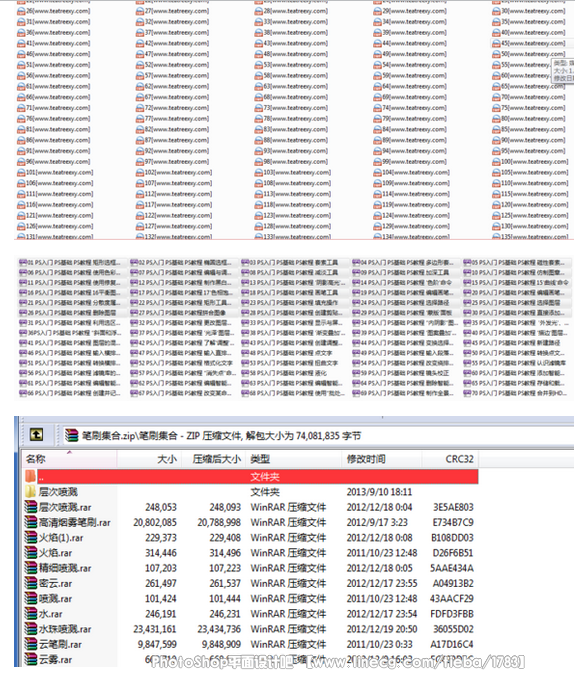The width and height of the screenshot is (575, 679).
Task: Click the file icon of 115[www.teatreexy.com]
Action: tap(496, 194)
